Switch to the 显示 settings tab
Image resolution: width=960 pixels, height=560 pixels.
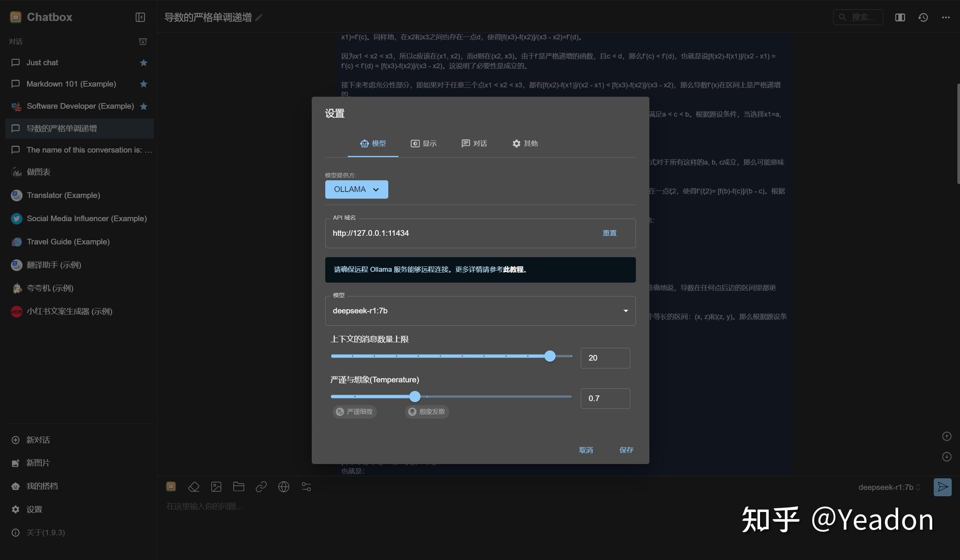click(x=424, y=144)
